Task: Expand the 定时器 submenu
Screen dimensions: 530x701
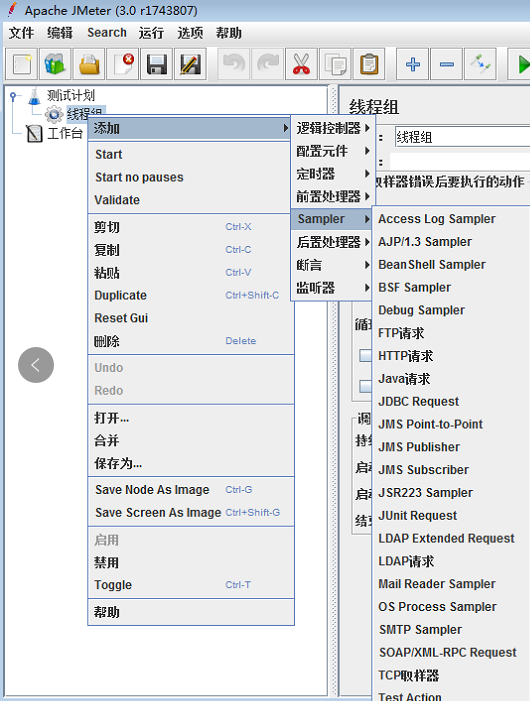Action: click(333, 173)
